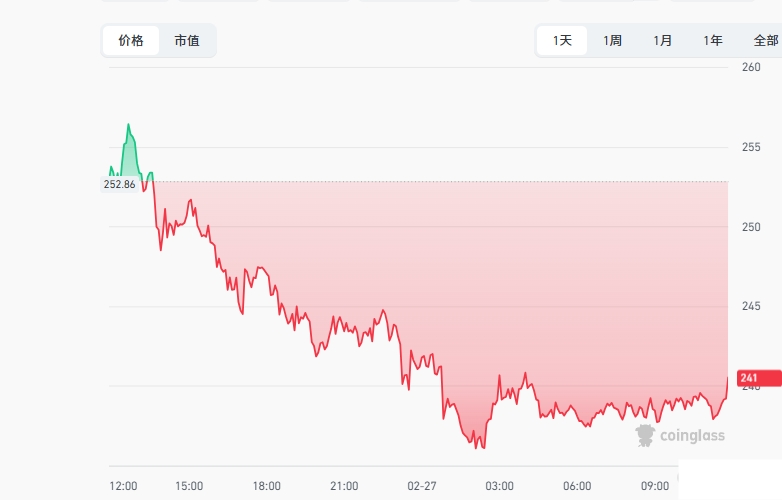
Task: Click the 12:00 time axis label
Action: click(x=123, y=486)
